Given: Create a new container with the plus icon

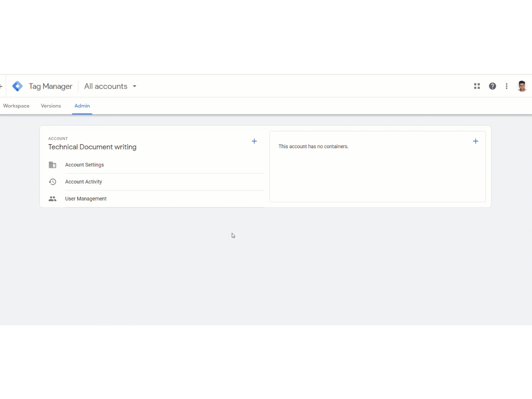Looking at the screenshot, I should click(x=476, y=141).
